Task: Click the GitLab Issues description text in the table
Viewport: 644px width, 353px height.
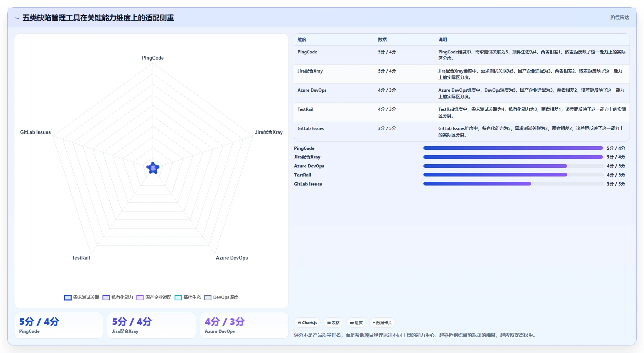Action: (531, 132)
